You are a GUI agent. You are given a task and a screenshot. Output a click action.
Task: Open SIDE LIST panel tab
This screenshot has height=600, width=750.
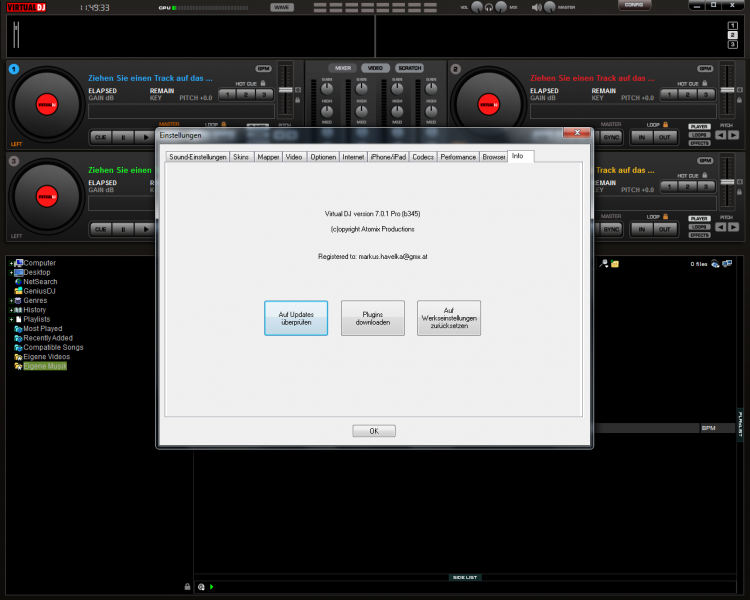tap(465, 578)
